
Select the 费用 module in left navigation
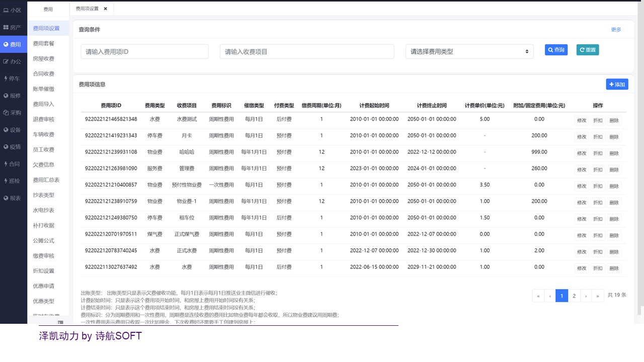[x=13, y=44]
